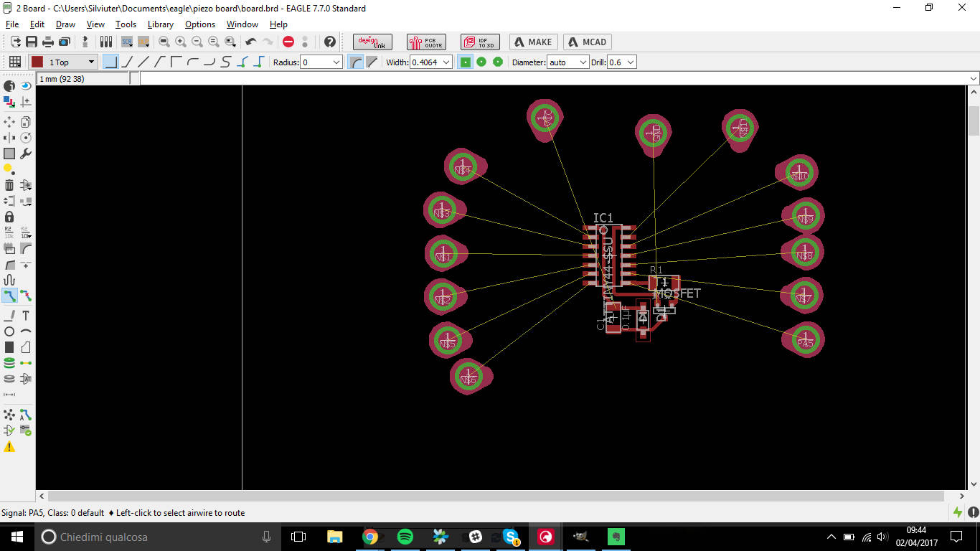Select the Move tool
980x551 pixels.
[x=9, y=122]
